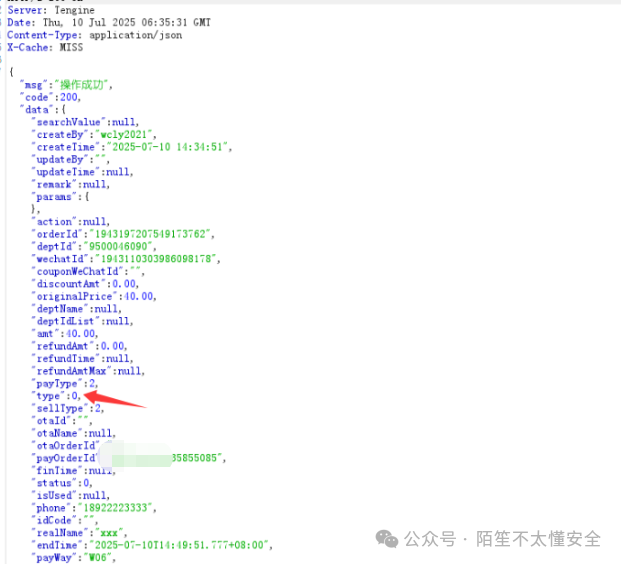Click the "refundTime":null line

[82, 359]
